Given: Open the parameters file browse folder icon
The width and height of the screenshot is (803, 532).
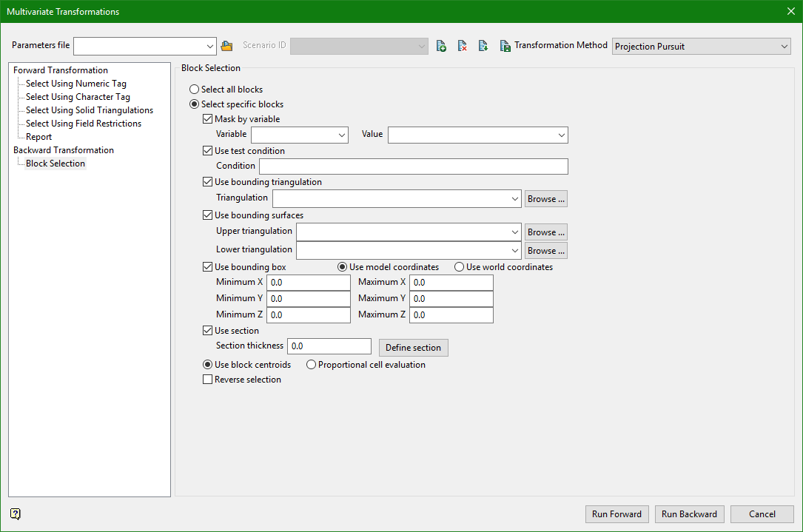Looking at the screenshot, I should pyautogui.click(x=226, y=46).
